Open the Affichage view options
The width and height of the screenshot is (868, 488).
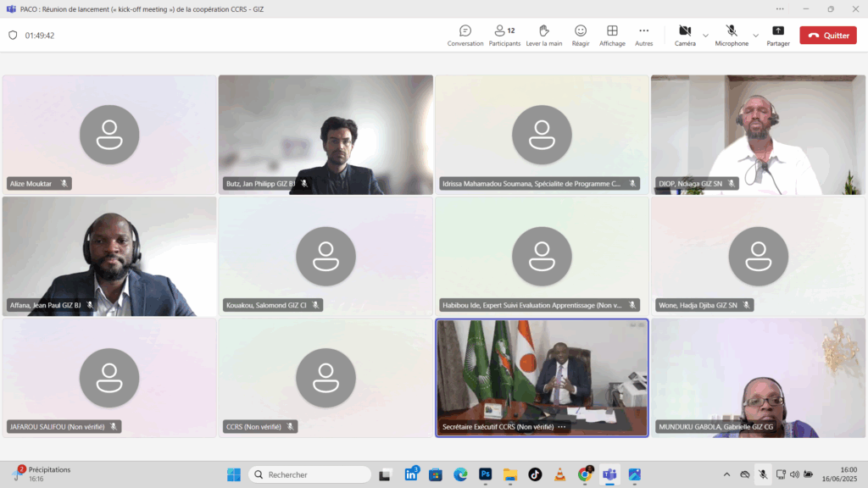click(x=612, y=36)
